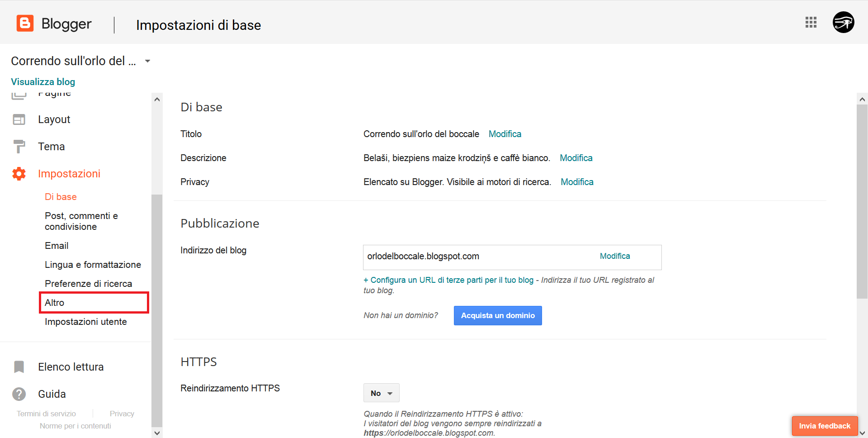
Task: Click the Blogger logo icon
Action: point(25,23)
